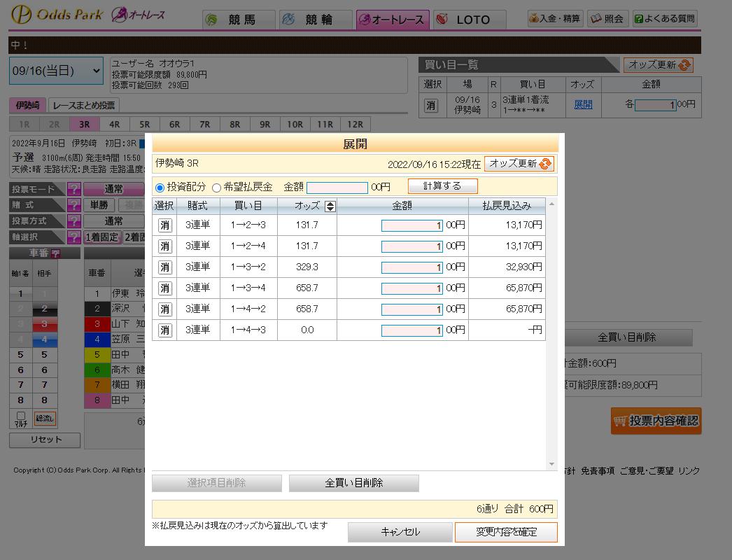This screenshot has height=560, width=732.
Task: Select the 投資配分 radio button
Action: point(160,188)
